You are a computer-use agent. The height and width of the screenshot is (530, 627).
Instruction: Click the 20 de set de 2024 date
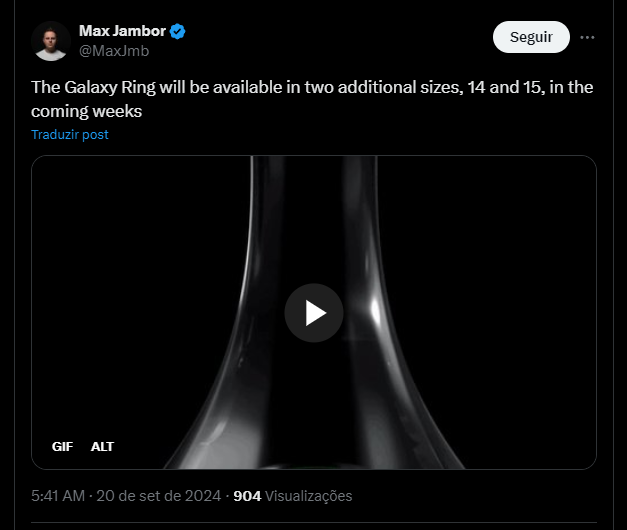[x=161, y=496]
